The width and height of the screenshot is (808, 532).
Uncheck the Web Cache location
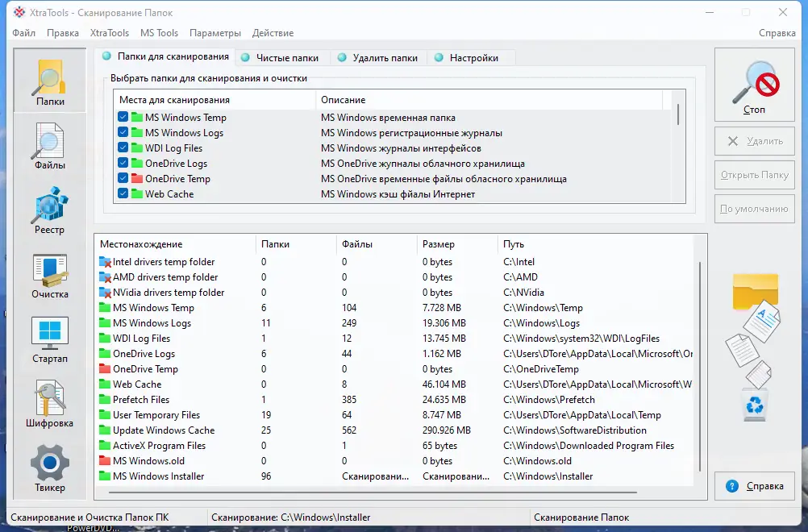[x=123, y=193]
